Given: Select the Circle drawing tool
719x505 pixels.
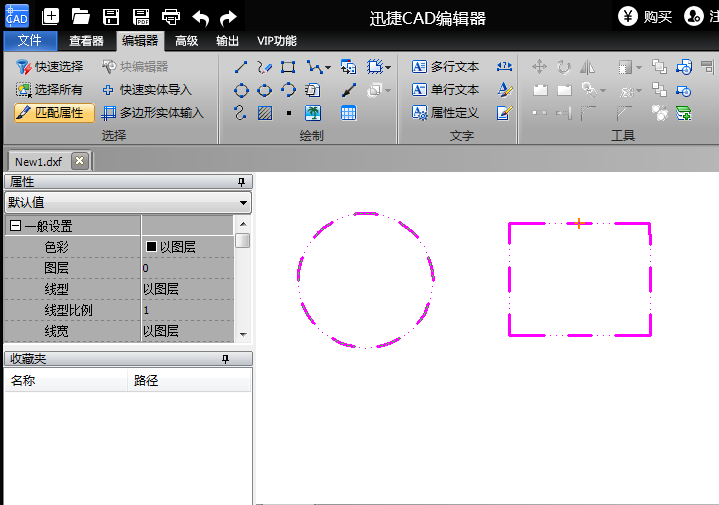Looking at the screenshot, I should pos(241,90).
